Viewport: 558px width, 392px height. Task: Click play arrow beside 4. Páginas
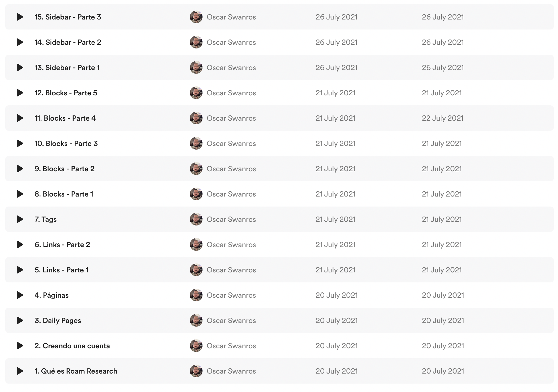[20, 295]
